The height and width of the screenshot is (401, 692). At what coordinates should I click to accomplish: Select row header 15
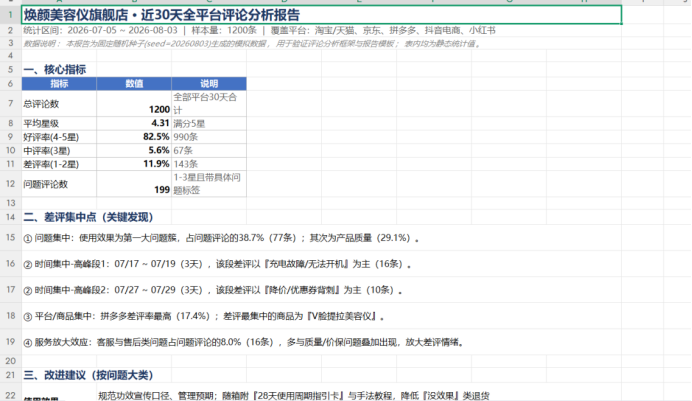click(x=11, y=238)
